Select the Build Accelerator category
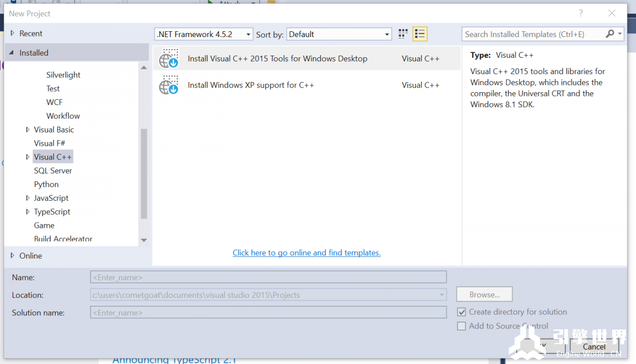Image resolution: width=636 pixels, height=364 pixels. click(63, 238)
